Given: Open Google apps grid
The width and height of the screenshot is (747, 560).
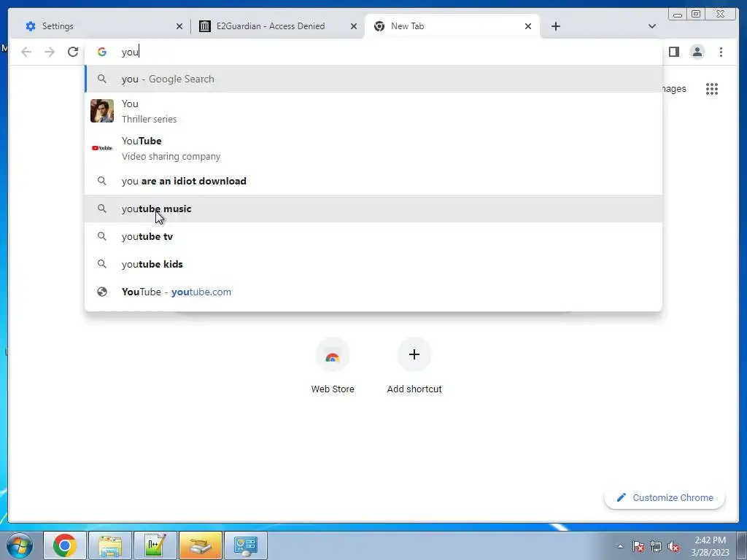Looking at the screenshot, I should (x=712, y=89).
